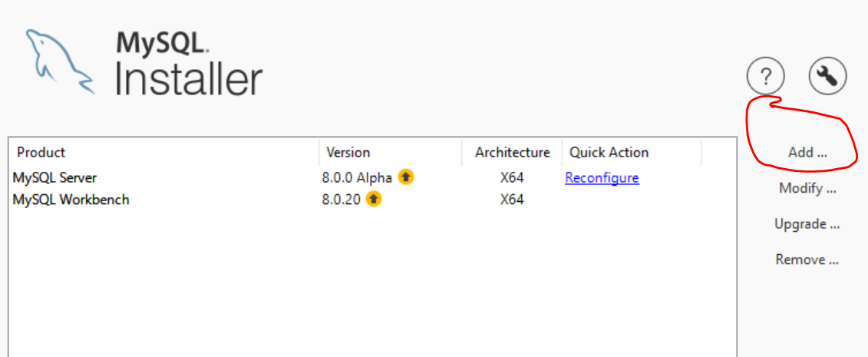The image size is (868, 357).
Task: Click the Upgrade ... button
Action: click(807, 224)
